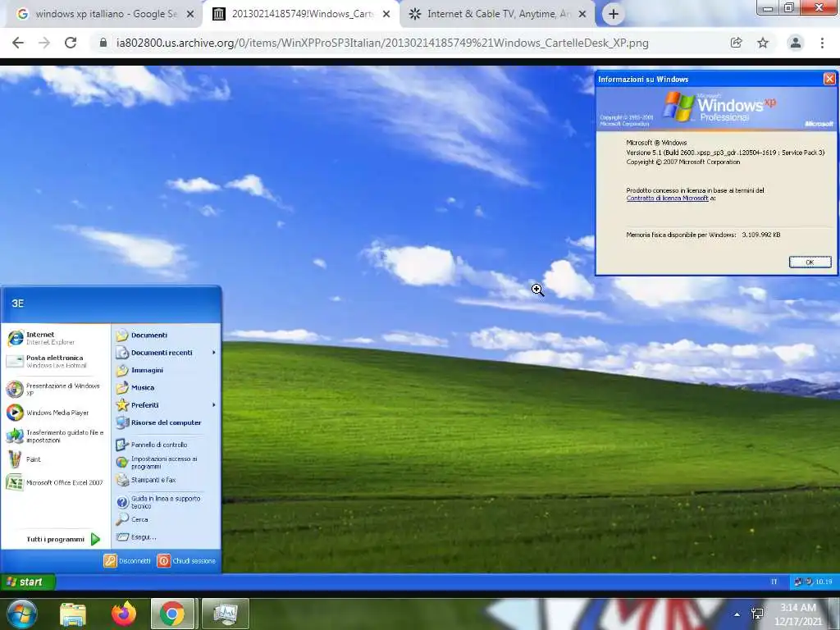
Task: Click the 3:14 AM taskbar clock
Action: [798, 614]
